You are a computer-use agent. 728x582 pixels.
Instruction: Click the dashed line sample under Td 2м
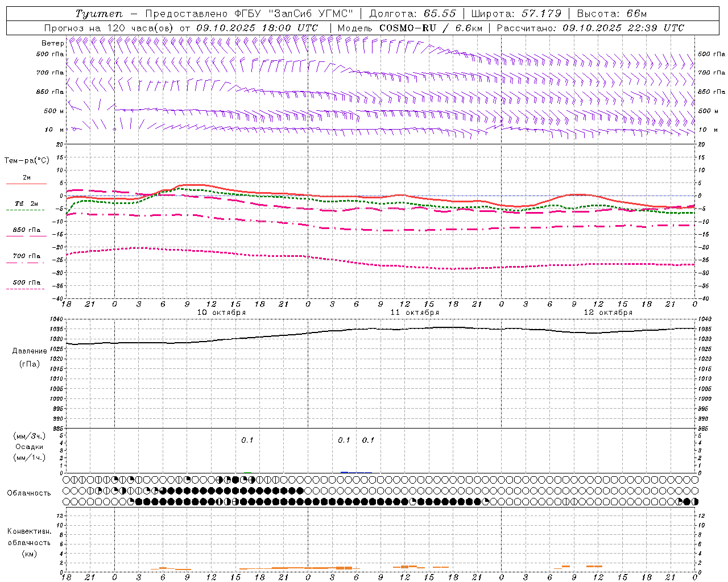[25, 210]
